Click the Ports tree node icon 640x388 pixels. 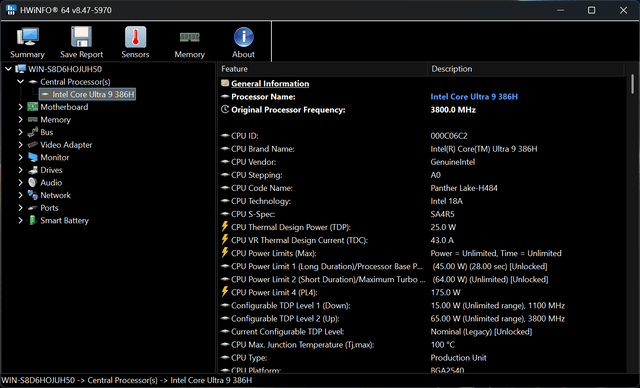[33, 208]
